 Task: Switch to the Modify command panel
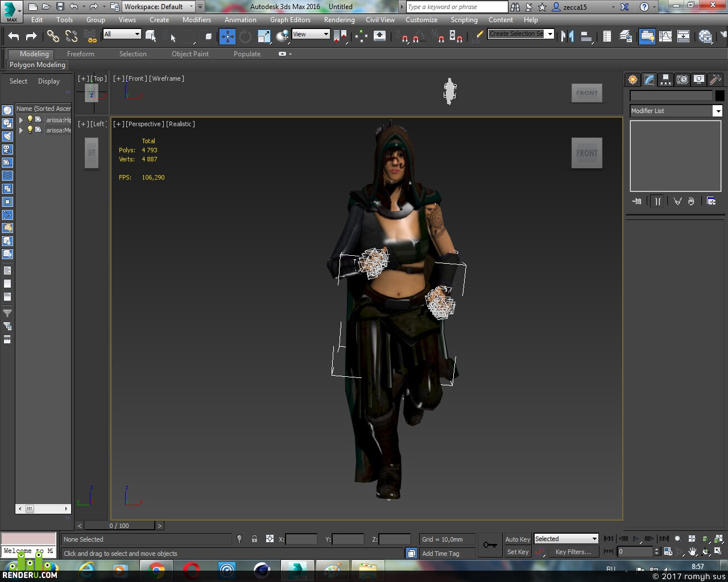(x=649, y=80)
